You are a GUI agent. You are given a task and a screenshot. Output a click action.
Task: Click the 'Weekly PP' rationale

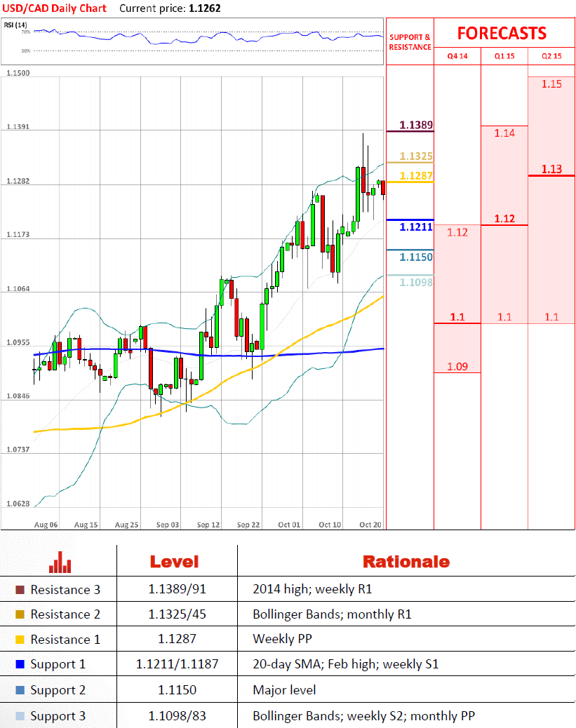tap(282, 640)
